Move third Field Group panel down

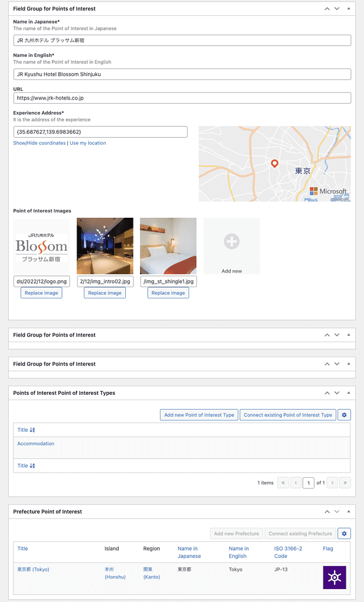(x=337, y=364)
